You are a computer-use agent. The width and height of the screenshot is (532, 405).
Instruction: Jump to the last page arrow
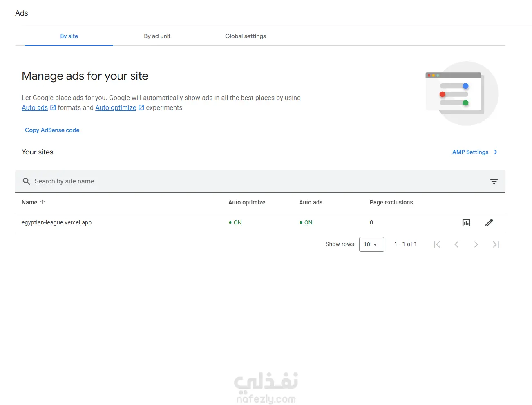[x=496, y=244]
